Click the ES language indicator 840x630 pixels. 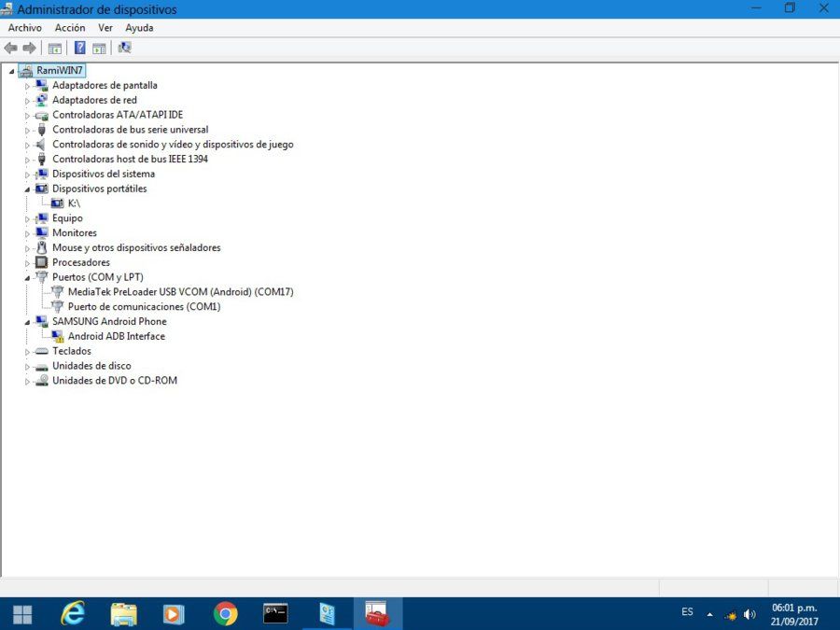[687, 611]
